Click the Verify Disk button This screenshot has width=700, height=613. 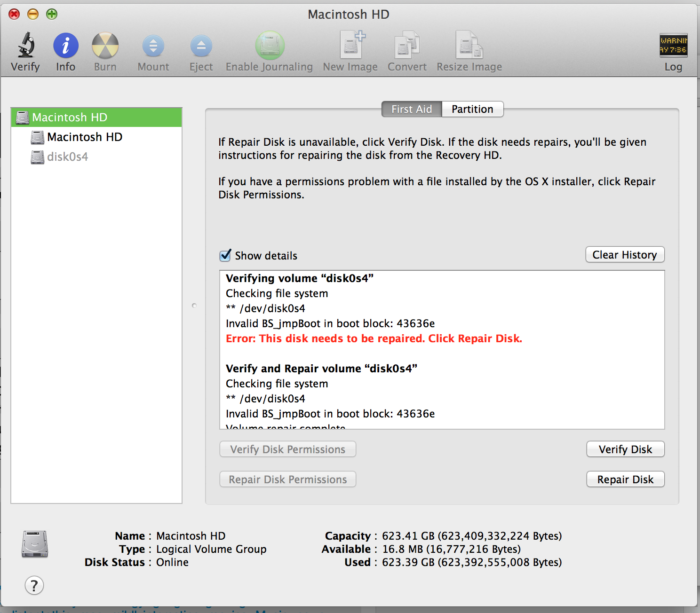(625, 449)
